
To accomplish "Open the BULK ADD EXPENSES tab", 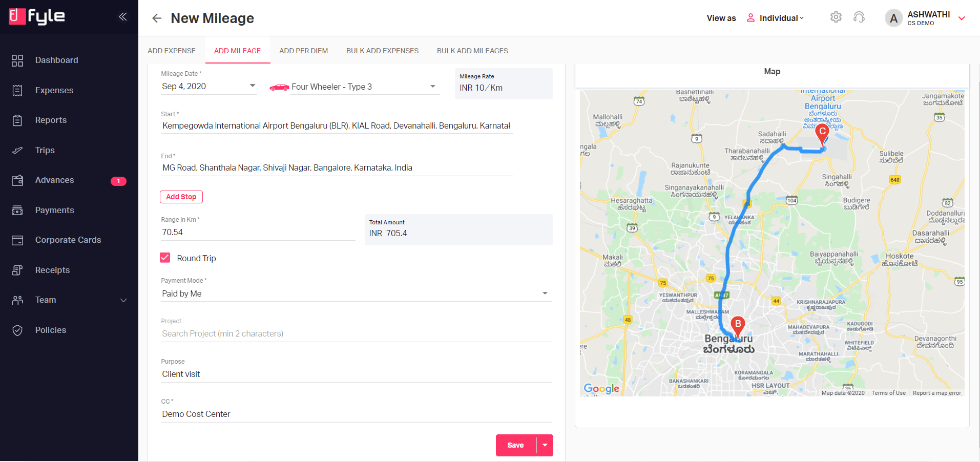I will pos(382,50).
